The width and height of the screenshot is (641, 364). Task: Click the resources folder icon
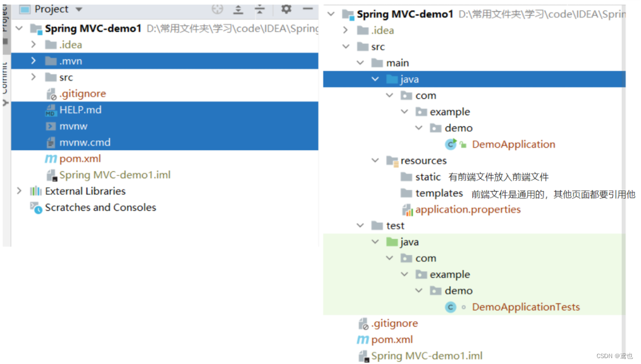click(x=393, y=161)
